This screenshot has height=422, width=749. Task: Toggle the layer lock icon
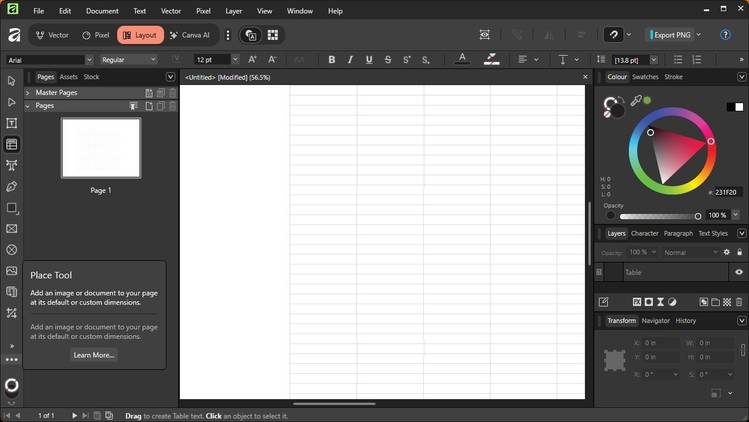coord(739,252)
